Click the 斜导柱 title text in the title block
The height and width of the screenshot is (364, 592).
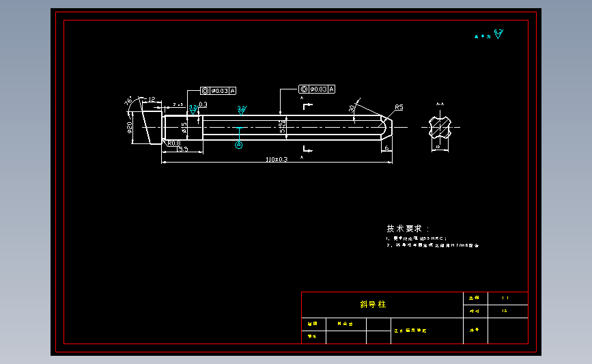pos(373,305)
